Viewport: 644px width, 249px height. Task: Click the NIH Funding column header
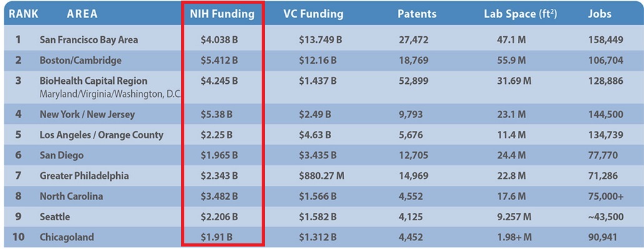(222, 14)
